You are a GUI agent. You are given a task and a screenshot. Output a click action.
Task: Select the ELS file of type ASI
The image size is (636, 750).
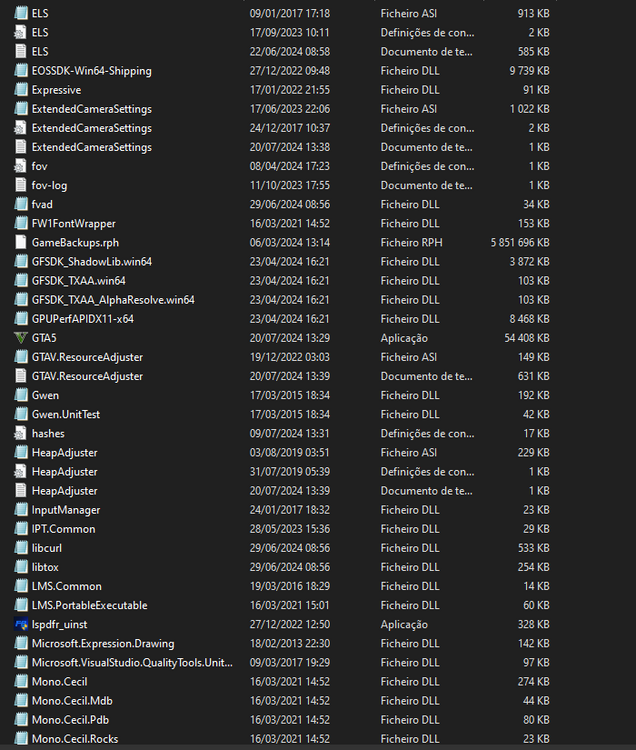coord(40,13)
